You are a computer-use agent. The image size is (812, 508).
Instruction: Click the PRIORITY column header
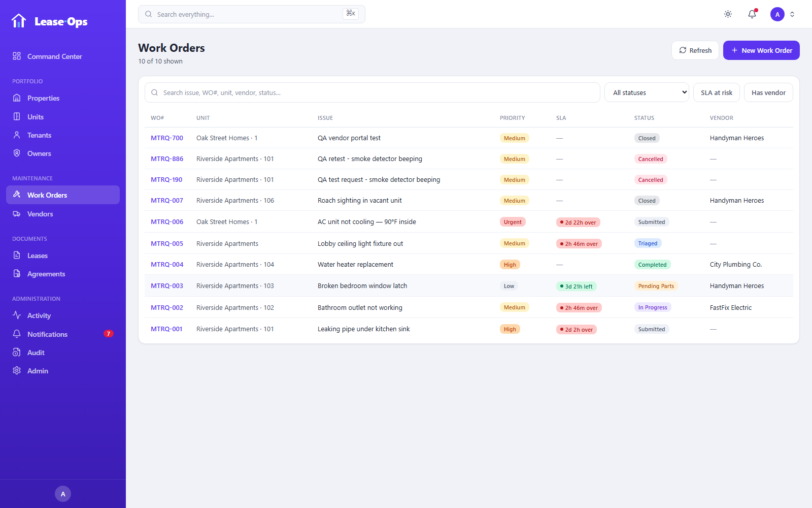click(512, 118)
